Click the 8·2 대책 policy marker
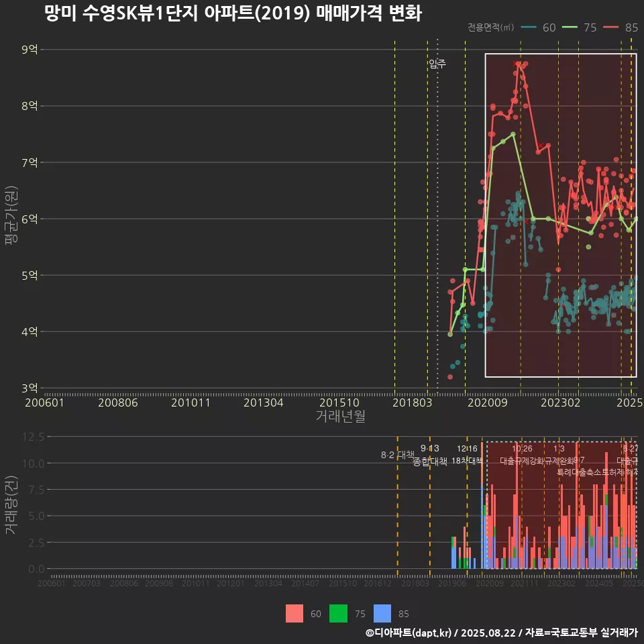Screen dimensions: 644x644 [x=398, y=455]
